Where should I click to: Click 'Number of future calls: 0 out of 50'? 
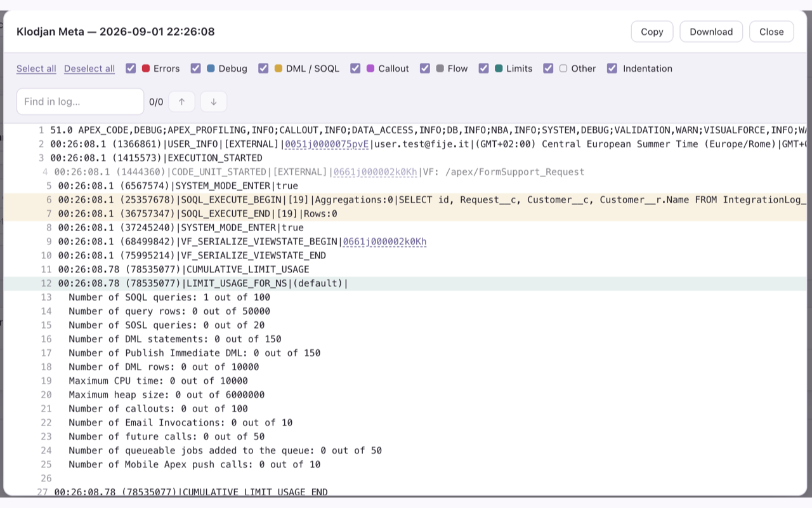(x=167, y=438)
